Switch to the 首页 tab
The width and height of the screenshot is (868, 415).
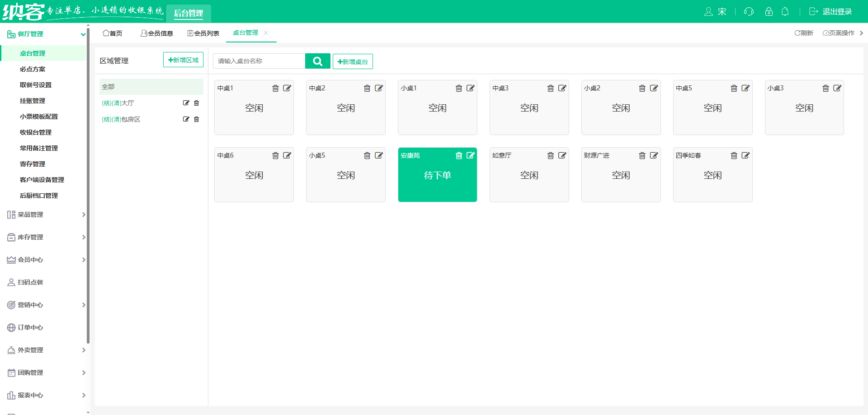(x=112, y=33)
